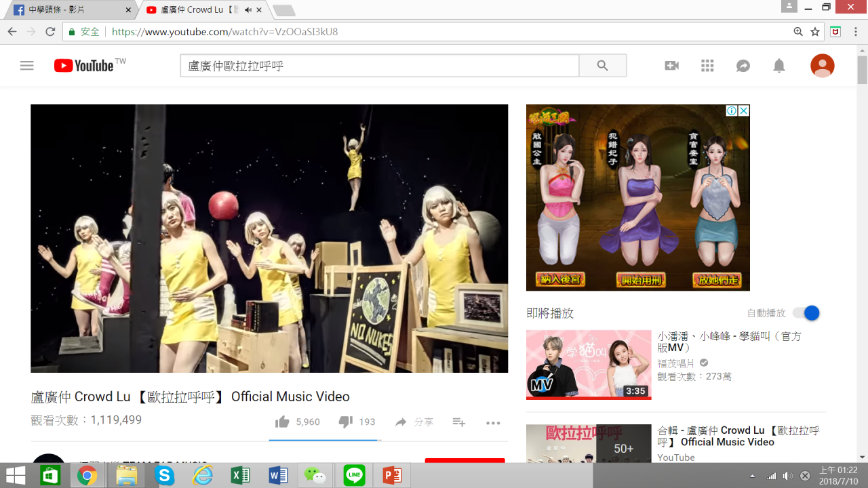Viewport: 868px width, 488px height.
Task: Open the 歐拉拉呼呼 mix playlist thumbnail
Action: coord(589,443)
